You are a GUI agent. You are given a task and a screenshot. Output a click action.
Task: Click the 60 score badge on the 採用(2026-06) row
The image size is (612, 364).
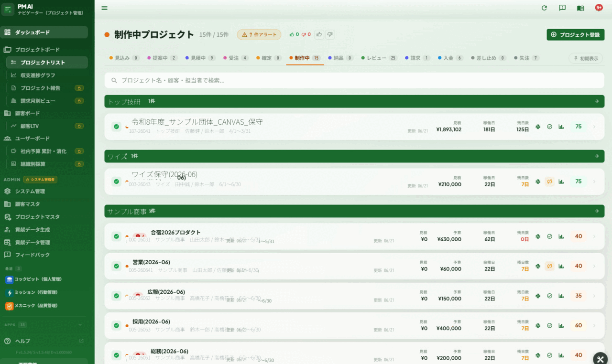(x=579, y=325)
